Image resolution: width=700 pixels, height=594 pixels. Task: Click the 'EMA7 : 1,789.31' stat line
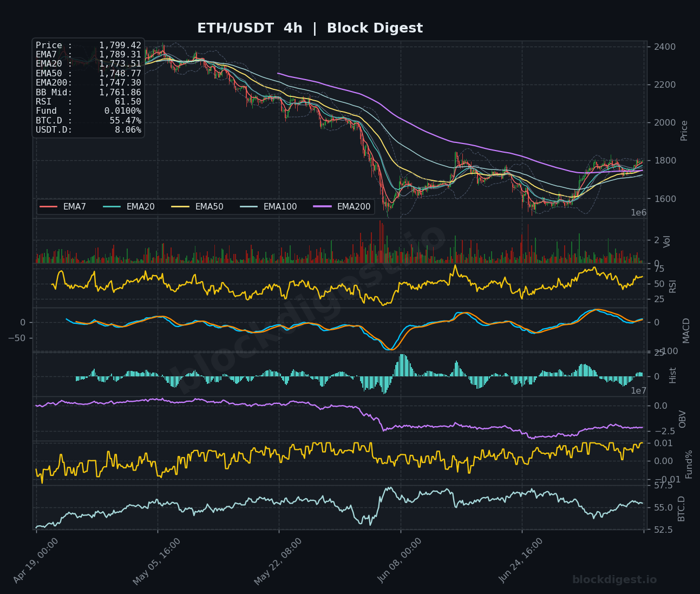88,55
